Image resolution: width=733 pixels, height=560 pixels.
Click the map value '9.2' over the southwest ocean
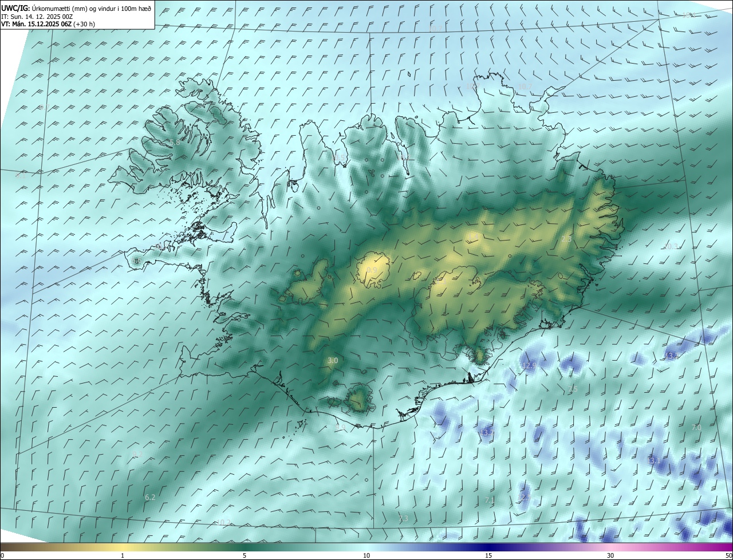(137, 454)
